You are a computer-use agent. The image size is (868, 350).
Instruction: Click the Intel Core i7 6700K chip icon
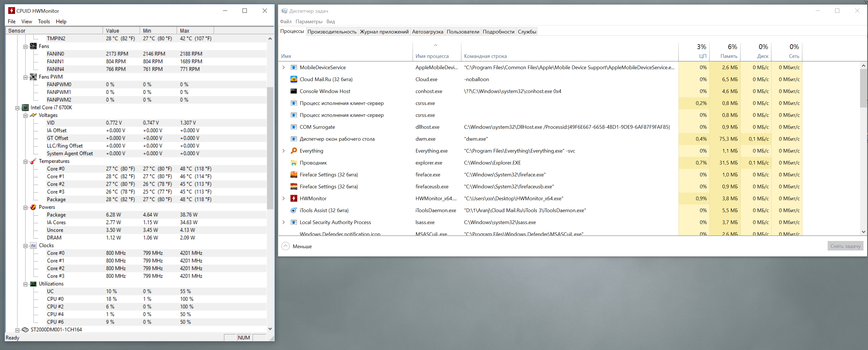click(x=25, y=107)
